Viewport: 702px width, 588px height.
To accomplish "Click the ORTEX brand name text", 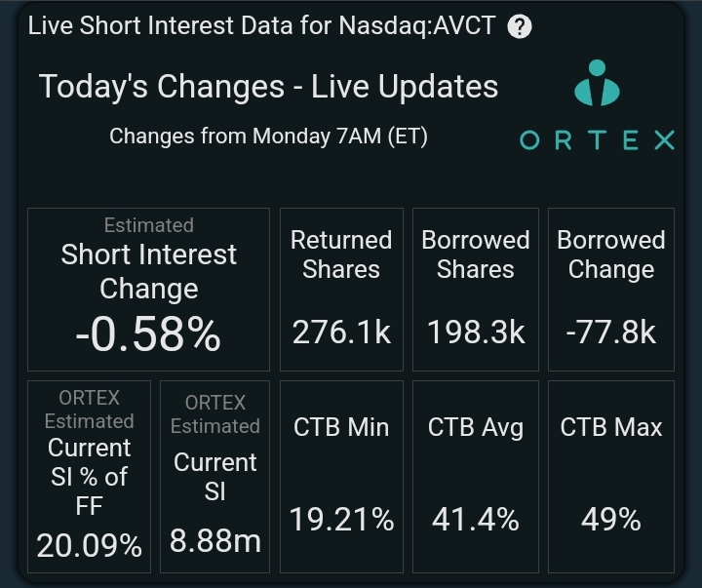I will [x=597, y=140].
